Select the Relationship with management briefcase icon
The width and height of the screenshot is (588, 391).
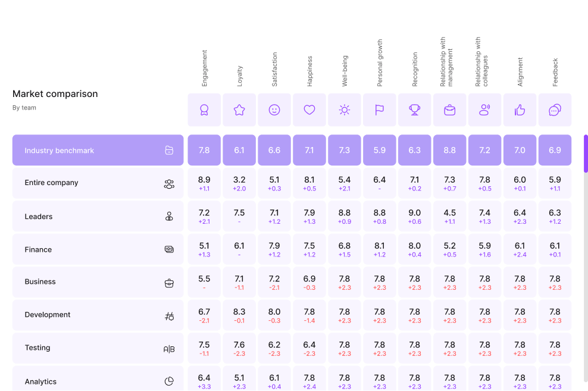tap(450, 110)
